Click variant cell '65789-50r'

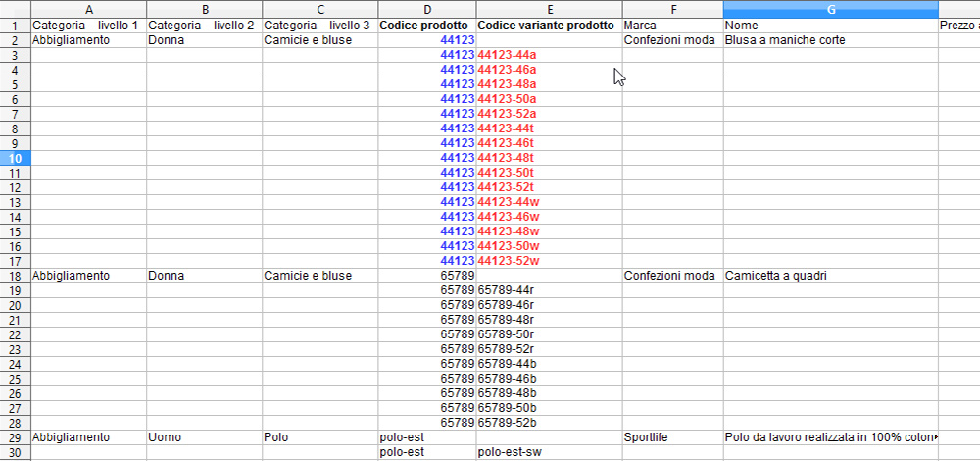[549, 334]
